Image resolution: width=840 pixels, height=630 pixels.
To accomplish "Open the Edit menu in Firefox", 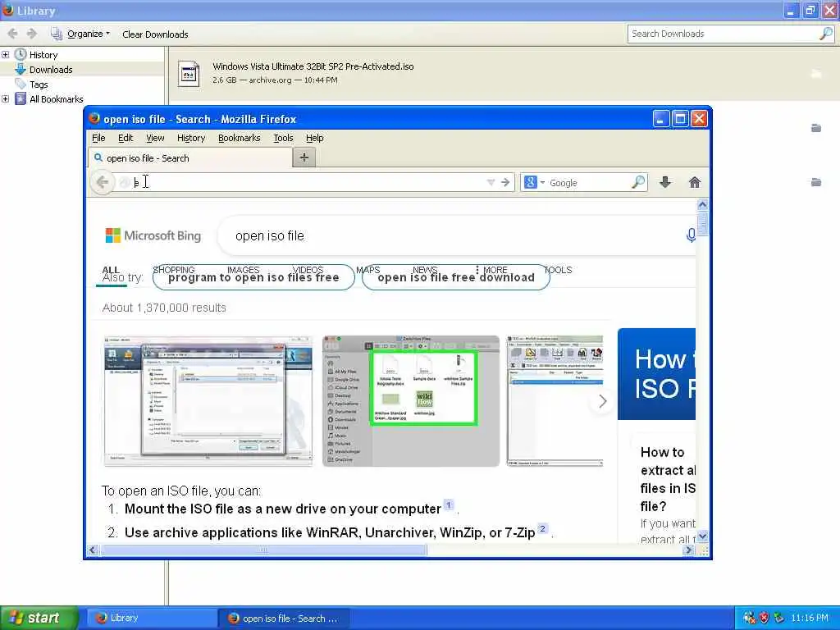I will point(126,138).
